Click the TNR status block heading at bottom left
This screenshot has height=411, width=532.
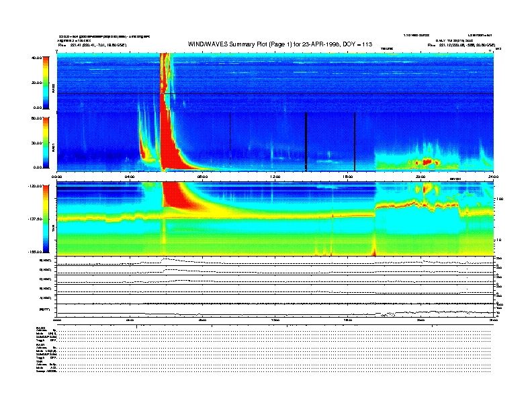pos(39,361)
